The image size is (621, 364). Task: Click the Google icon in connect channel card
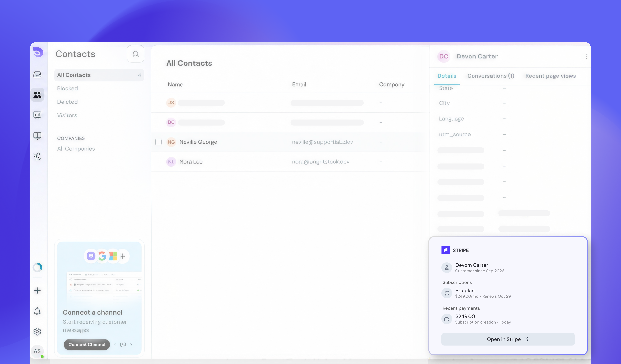102,256
